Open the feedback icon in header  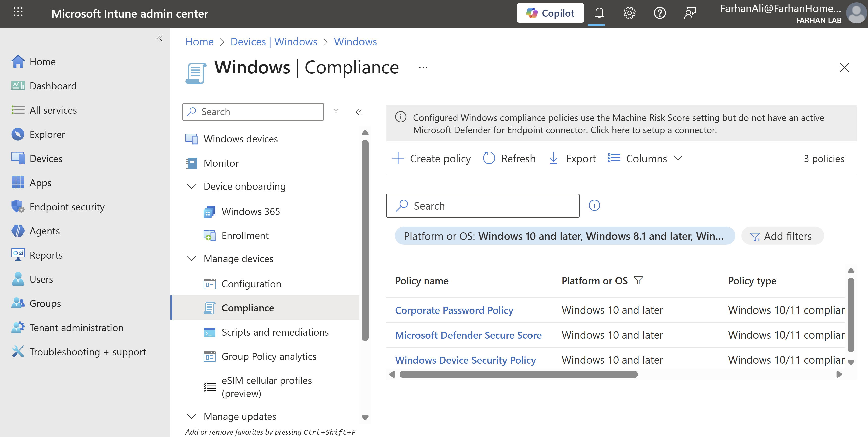(x=690, y=13)
